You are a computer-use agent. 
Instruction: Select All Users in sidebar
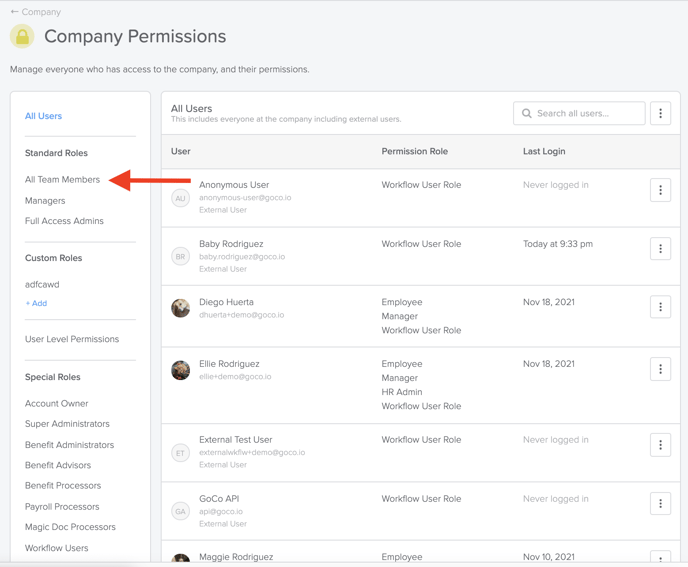pos(43,116)
